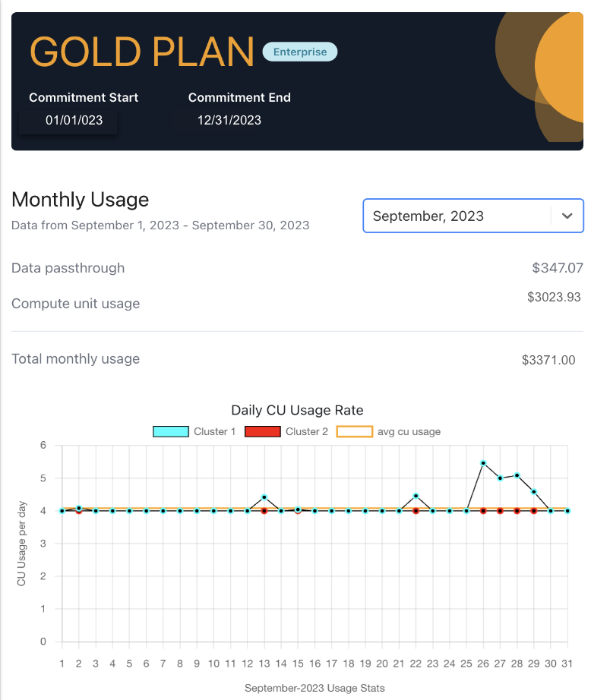Open the month selection dropdown
This screenshot has height=700, width=591.
click(x=472, y=216)
